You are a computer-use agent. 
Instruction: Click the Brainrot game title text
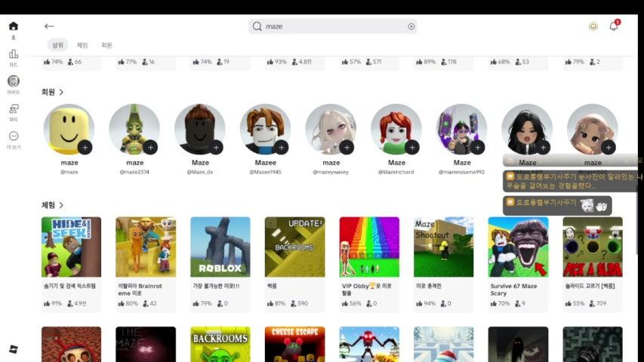click(x=140, y=290)
